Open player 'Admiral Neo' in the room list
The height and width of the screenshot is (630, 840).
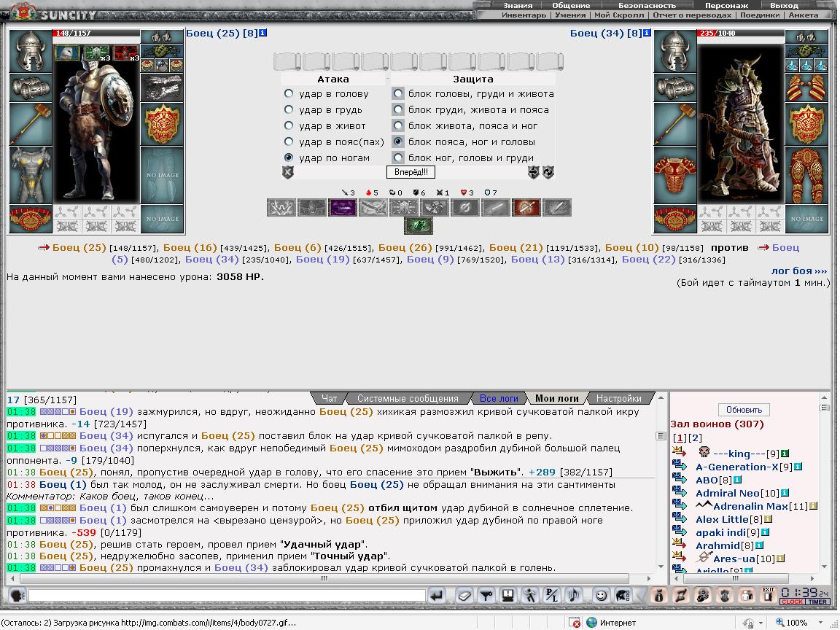pyautogui.click(x=728, y=493)
